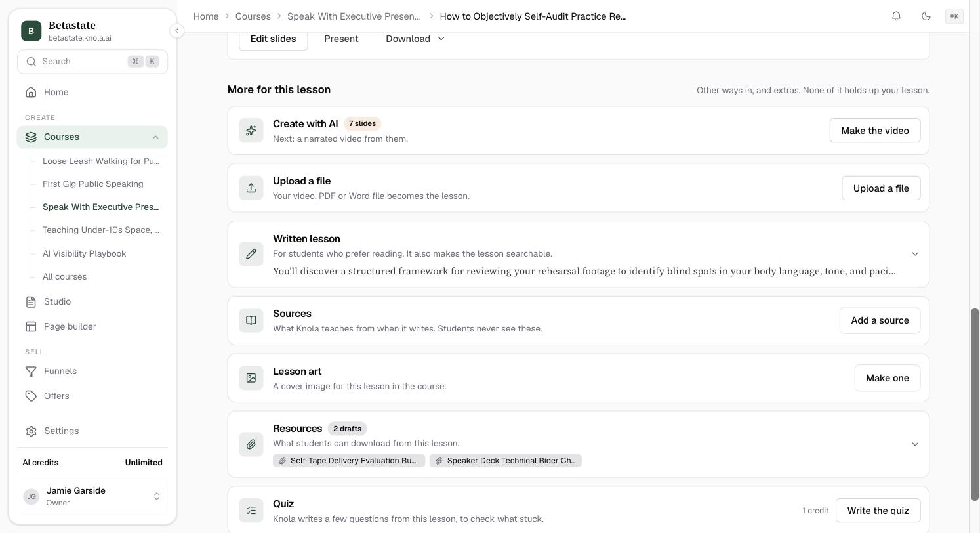Click the Upload a file icon
The height and width of the screenshot is (533, 980).
pyautogui.click(x=251, y=188)
